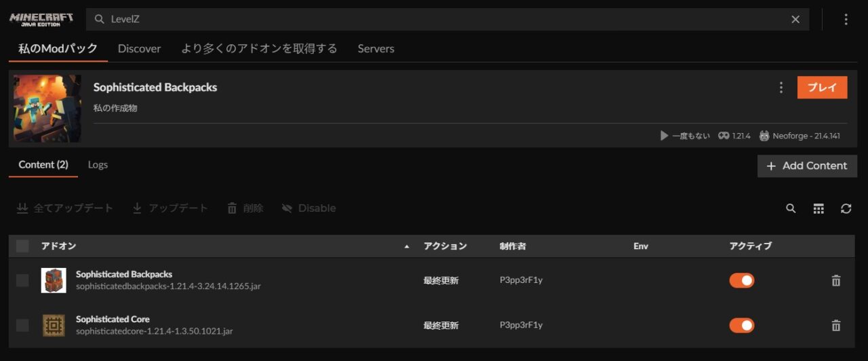Check the select-all header checkbox
Screen dimensions: 868x361
coord(22,246)
